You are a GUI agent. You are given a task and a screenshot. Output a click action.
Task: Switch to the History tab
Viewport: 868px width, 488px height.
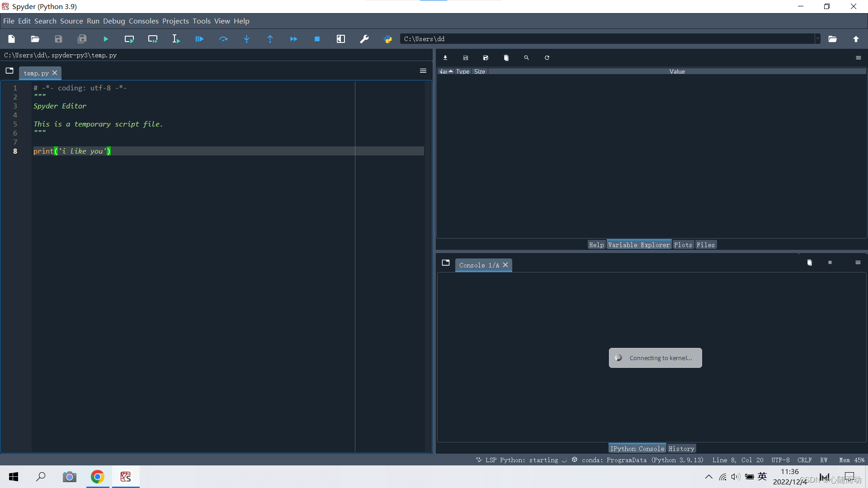[681, 449]
